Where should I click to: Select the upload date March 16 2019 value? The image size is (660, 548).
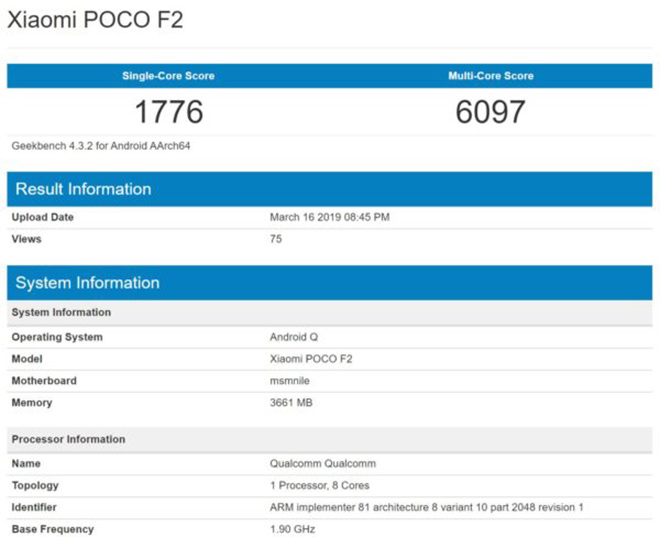[330, 217]
